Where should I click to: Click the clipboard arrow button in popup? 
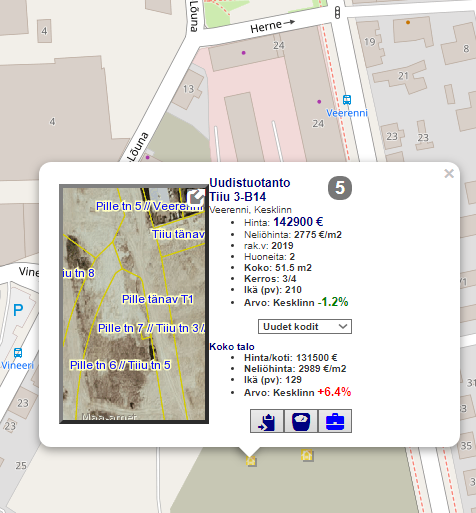(267, 421)
